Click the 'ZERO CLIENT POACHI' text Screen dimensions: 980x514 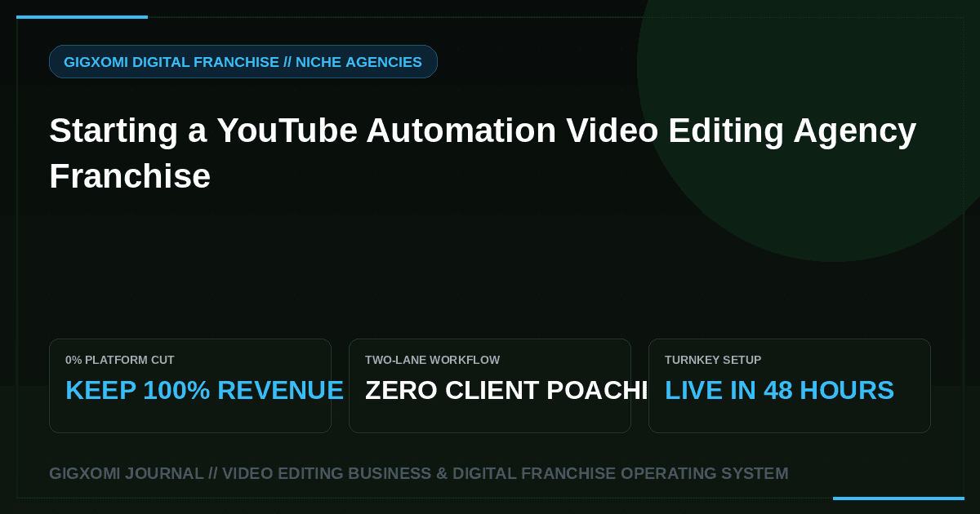coord(506,391)
